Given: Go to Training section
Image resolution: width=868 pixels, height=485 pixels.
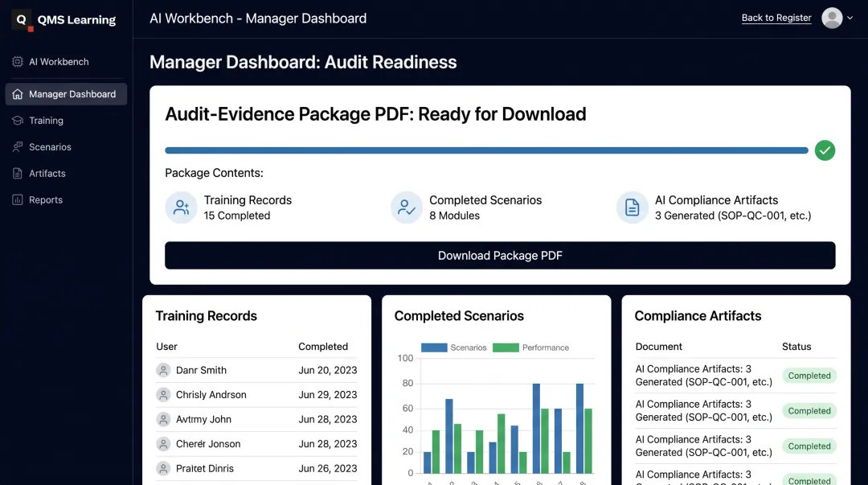Looking at the screenshot, I should (x=66, y=121).
